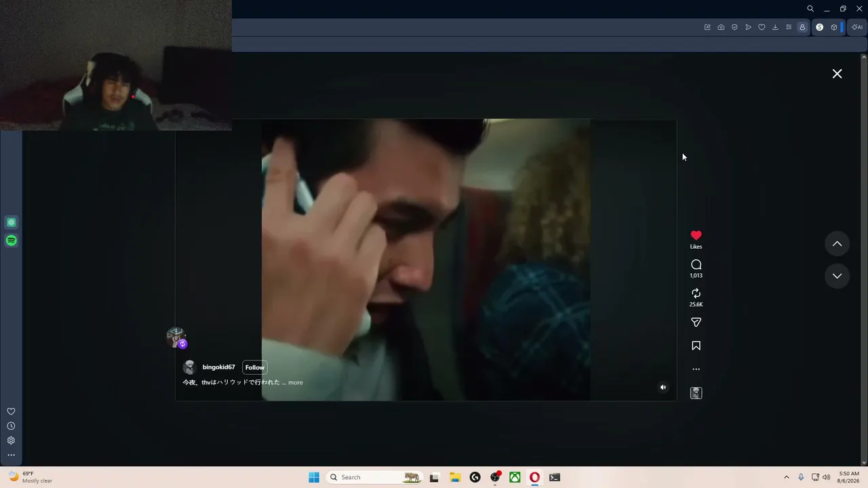Open the taskbar microphone indicator
This screenshot has height=488, width=868.
pos(801,477)
